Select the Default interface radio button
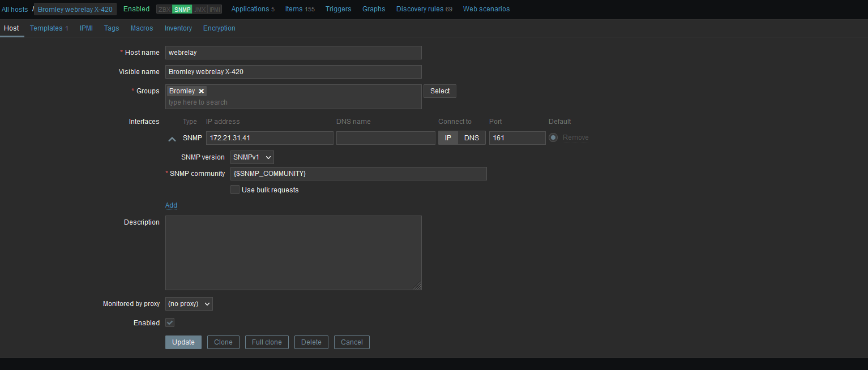868x370 pixels. (x=553, y=137)
